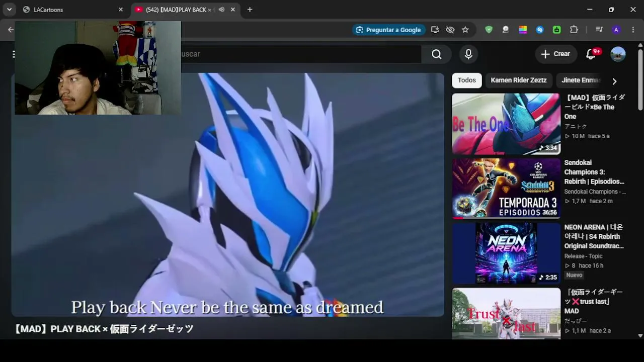Viewport: 644px width, 362px height.
Task: Open the NEON ARENA S4 Rebirth title
Action: [594, 236]
